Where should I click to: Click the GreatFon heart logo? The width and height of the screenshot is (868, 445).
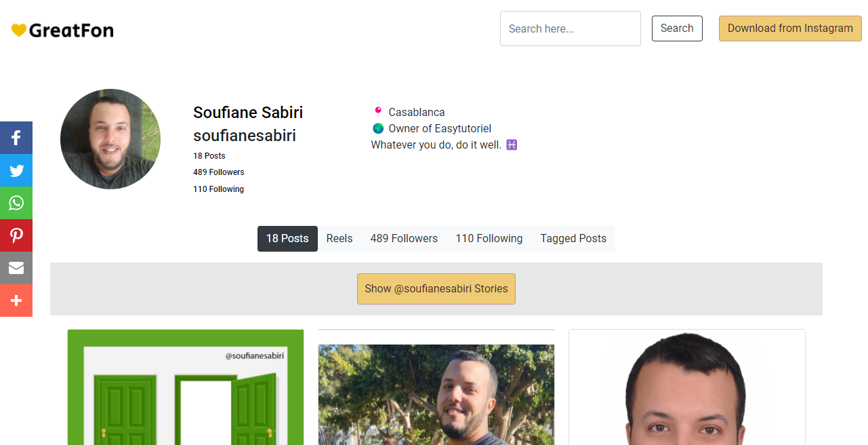(x=19, y=31)
